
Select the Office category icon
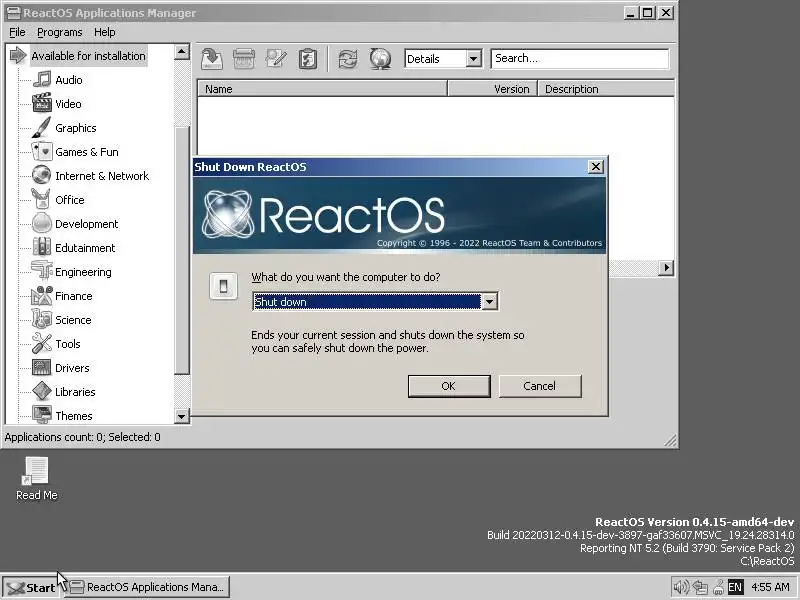point(42,199)
